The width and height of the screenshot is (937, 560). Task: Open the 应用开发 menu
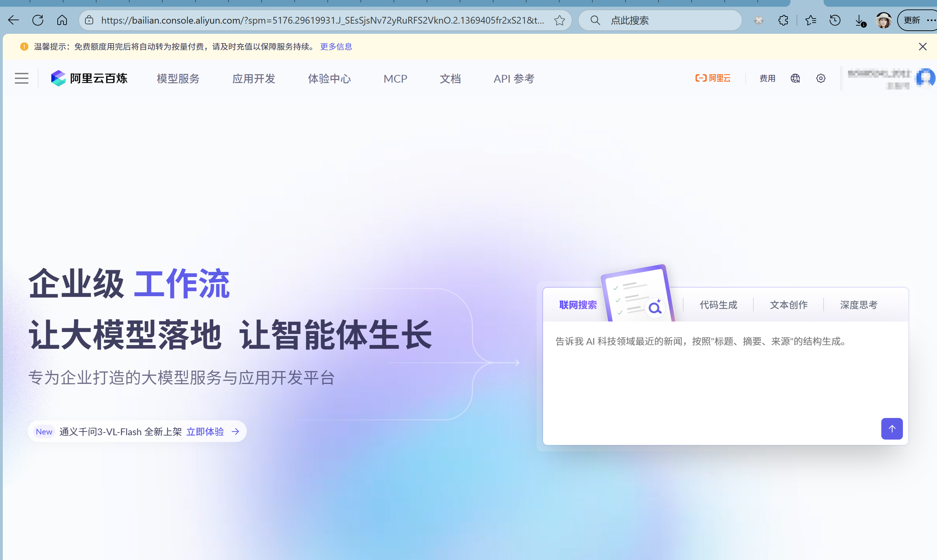(253, 79)
